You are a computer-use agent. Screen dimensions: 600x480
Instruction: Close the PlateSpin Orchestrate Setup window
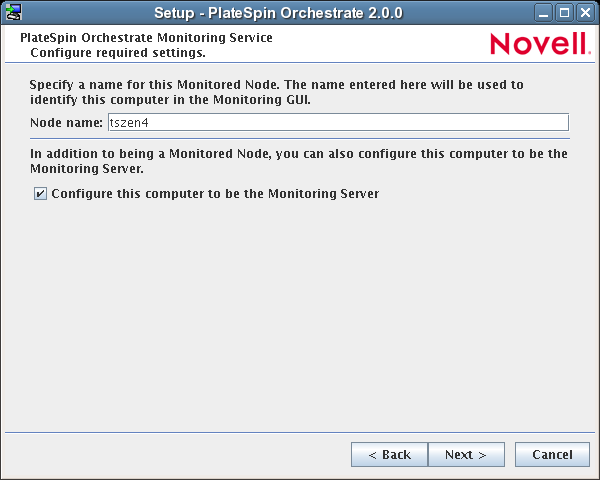click(x=585, y=13)
